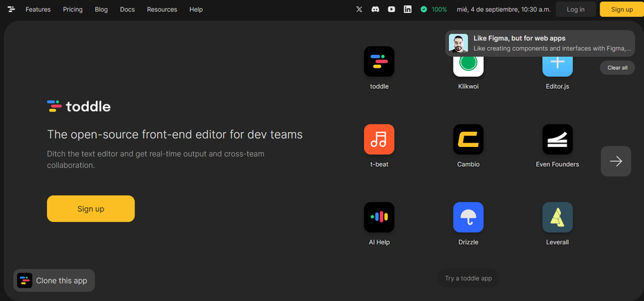
Task: Click the top bar Sign up button
Action: [622, 9]
